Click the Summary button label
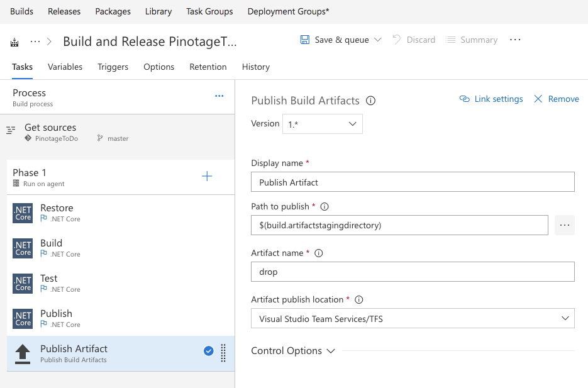 coord(479,40)
